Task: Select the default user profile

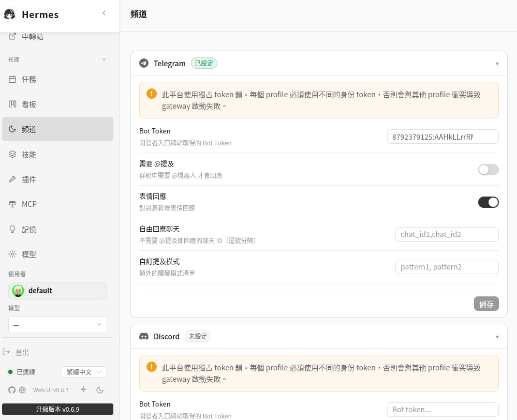Action: [x=57, y=291]
